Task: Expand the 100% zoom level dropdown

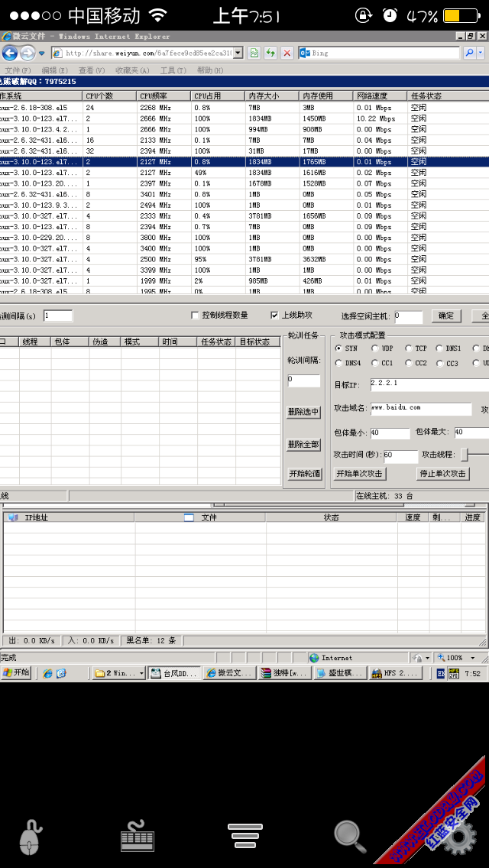Action: coord(474,658)
